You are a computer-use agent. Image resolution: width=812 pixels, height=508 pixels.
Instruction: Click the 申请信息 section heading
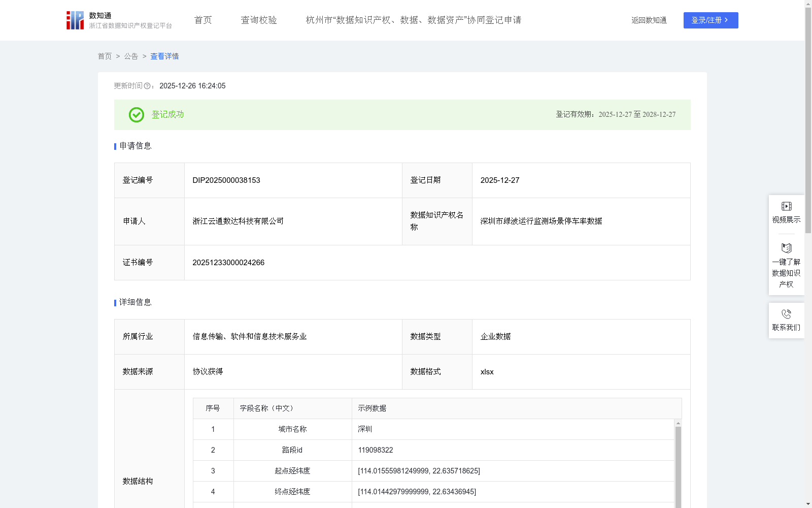[135, 146]
